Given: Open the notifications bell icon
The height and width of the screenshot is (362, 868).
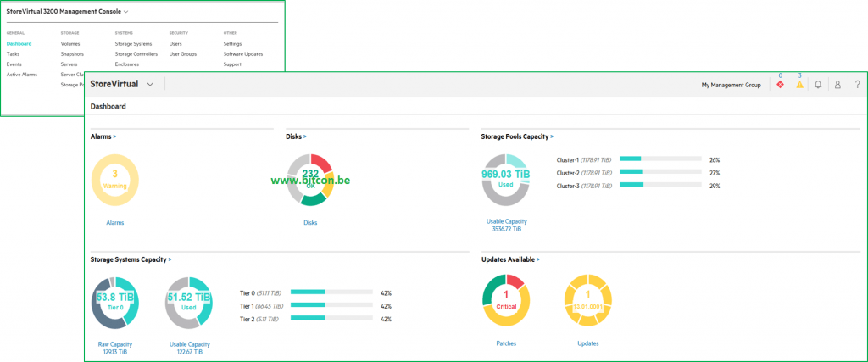Looking at the screenshot, I should [x=818, y=85].
